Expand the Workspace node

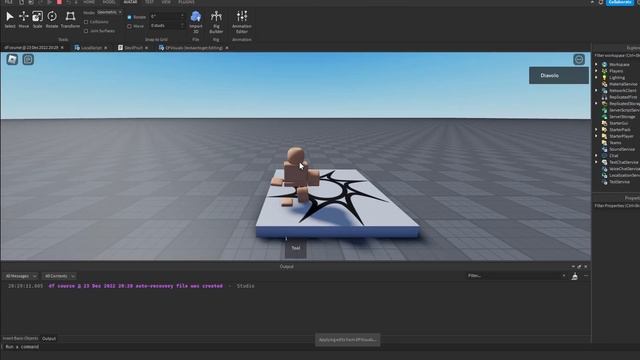(596, 64)
